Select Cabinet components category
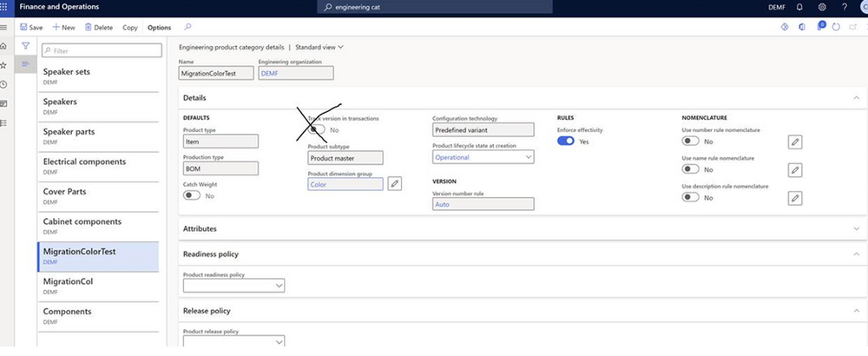Image resolution: width=868 pixels, height=356 pixels. pyautogui.click(x=98, y=226)
